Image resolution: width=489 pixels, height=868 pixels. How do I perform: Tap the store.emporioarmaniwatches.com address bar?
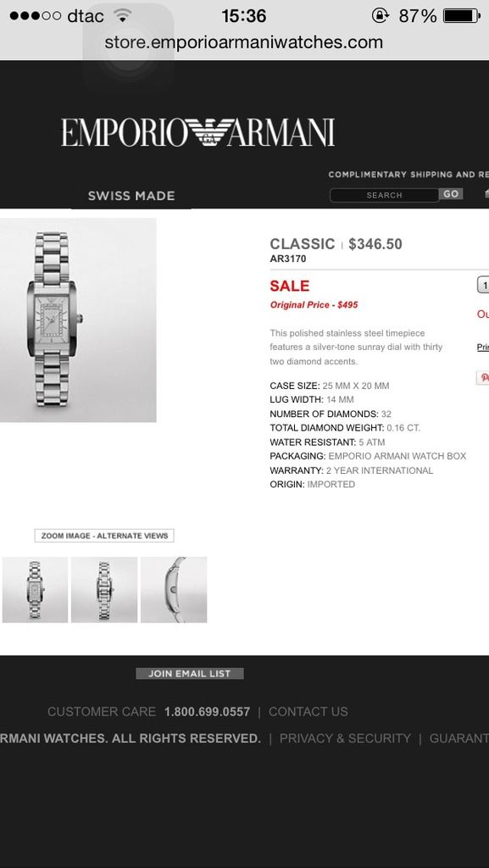click(x=244, y=42)
